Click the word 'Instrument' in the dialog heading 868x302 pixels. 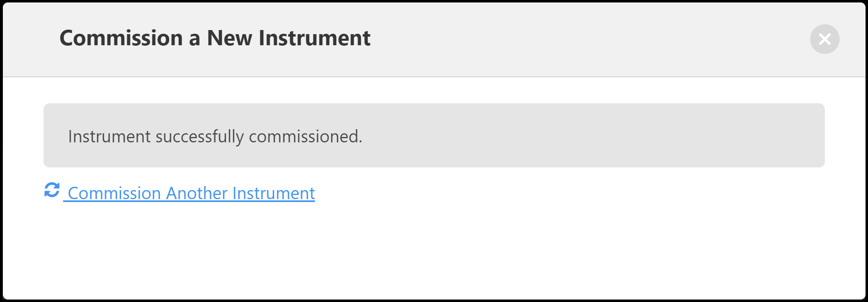tap(314, 38)
